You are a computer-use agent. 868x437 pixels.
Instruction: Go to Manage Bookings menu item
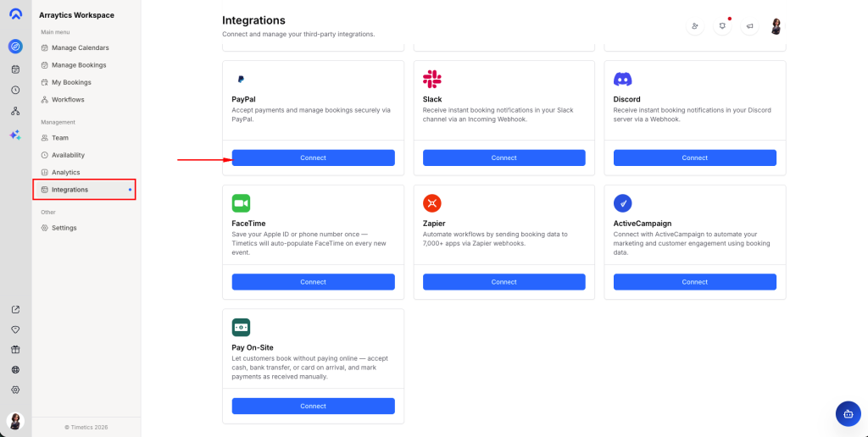79,65
